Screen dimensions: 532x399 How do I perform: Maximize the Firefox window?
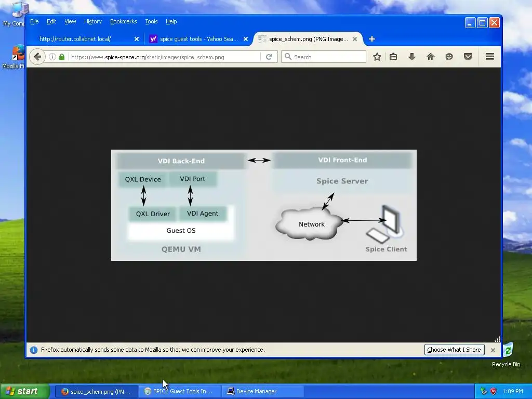click(x=482, y=23)
